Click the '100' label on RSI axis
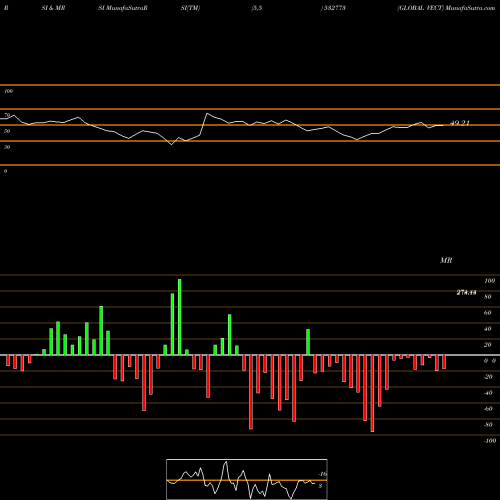This screenshot has width=500, height=500. (x=8, y=91)
